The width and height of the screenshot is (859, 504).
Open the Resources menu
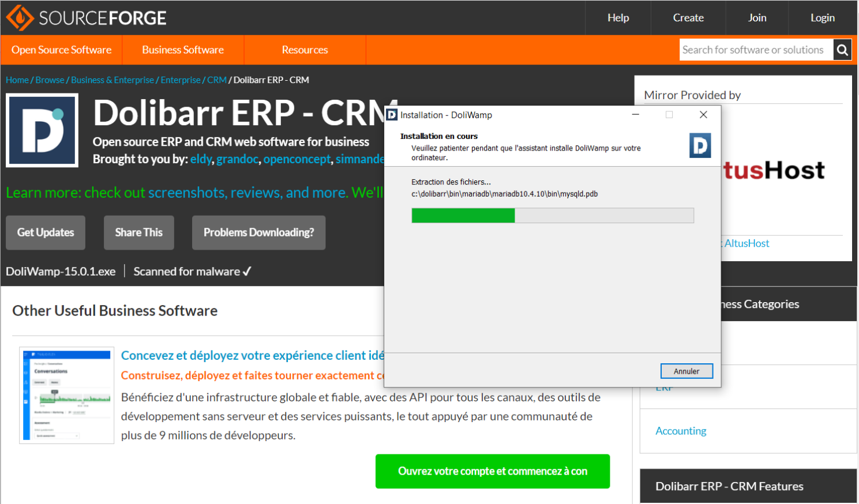[305, 50]
